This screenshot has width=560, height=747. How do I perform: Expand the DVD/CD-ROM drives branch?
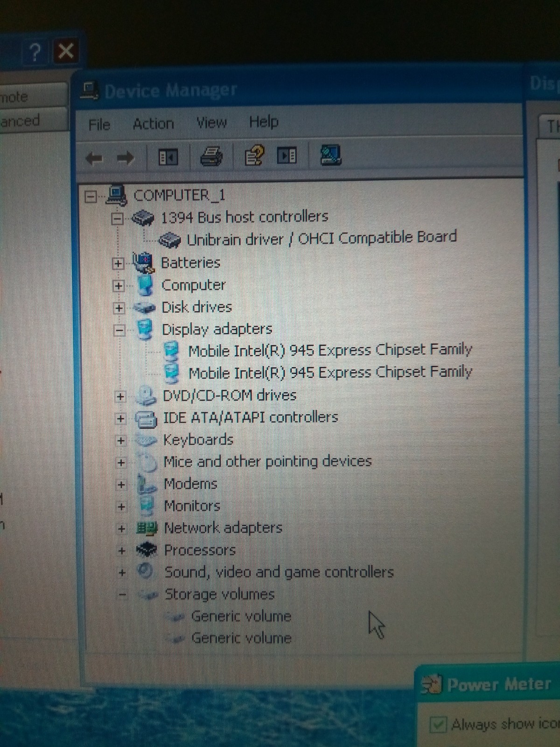coord(120,397)
